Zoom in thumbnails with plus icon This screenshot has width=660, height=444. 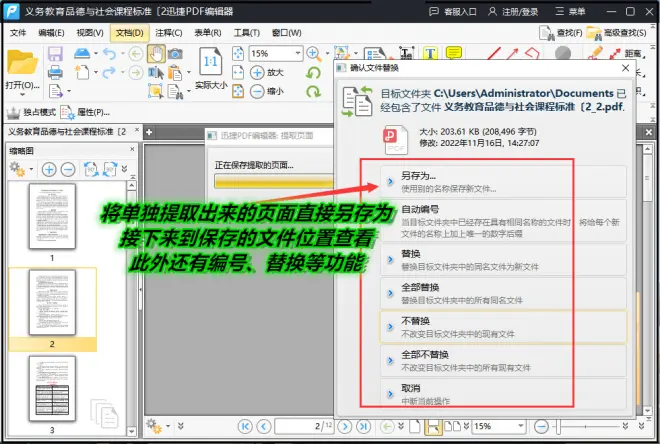tap(49, 169)
